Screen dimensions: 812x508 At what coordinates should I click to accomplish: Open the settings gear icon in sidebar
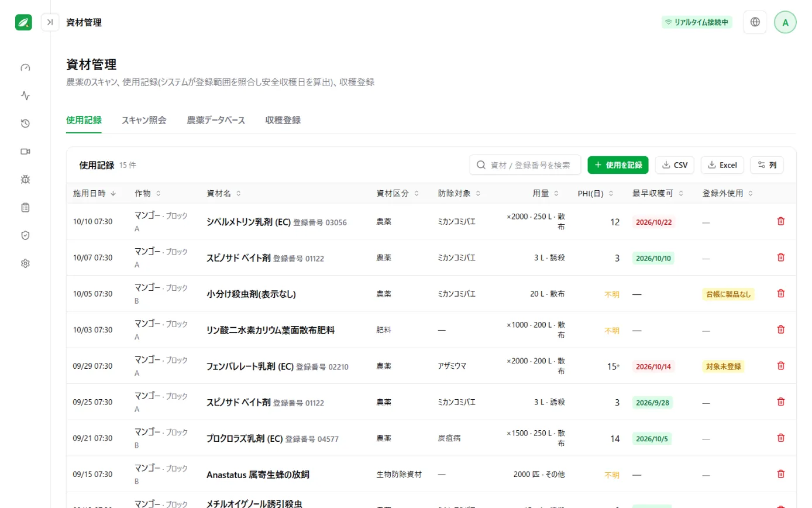[x=25, y=263]
